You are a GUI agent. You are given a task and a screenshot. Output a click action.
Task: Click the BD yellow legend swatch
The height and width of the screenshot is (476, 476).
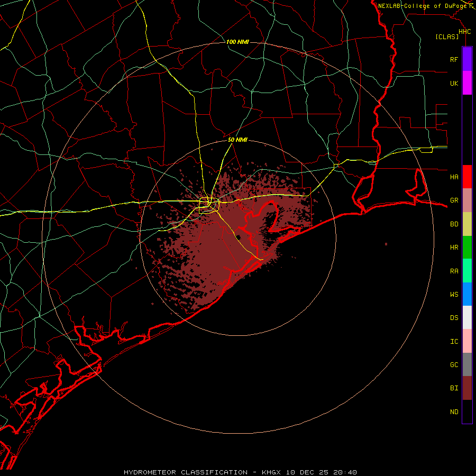click(467, 224)
